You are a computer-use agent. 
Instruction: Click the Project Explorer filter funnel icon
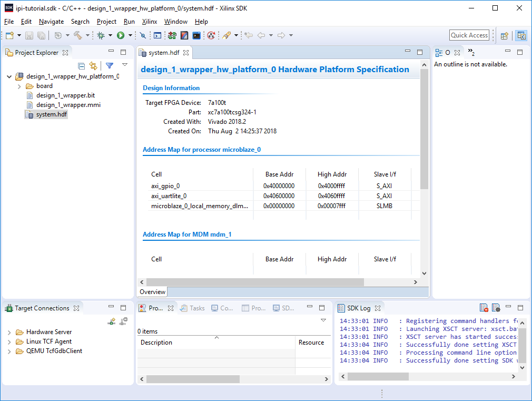tap(109, 65)
